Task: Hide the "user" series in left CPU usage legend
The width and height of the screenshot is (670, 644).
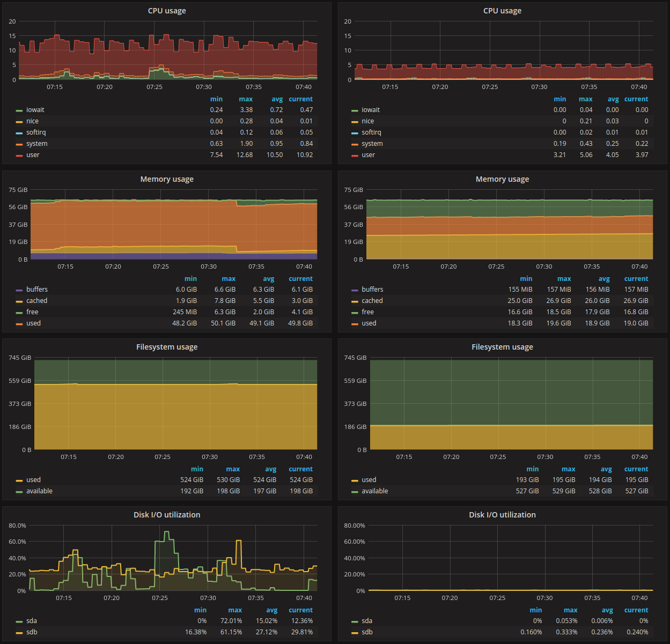Action: pos(33,154)
